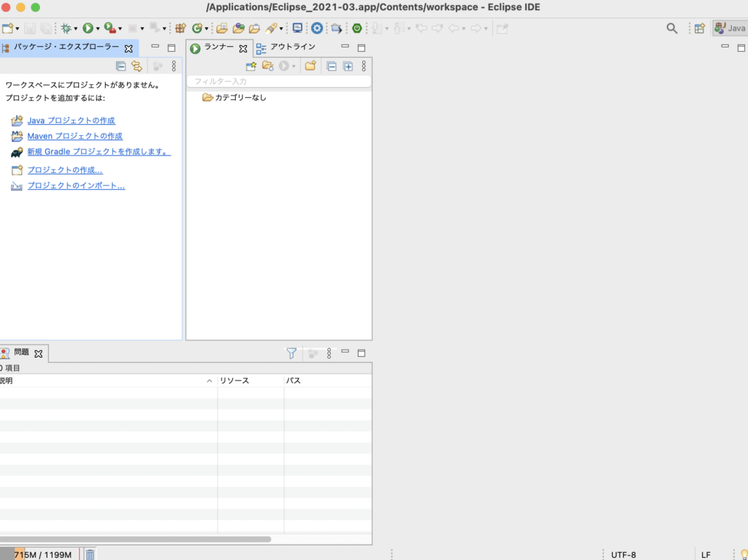This screenshot has width=748, height=560.
Task: Click the Maven プロジェクトの作成 link
Action: (x=75, y=136)
